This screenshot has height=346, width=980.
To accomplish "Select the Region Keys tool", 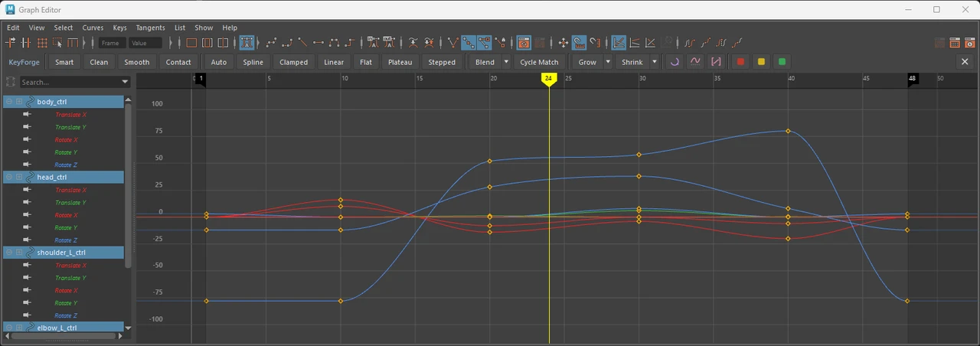I will pyautogui.click(x=57, y=43).
